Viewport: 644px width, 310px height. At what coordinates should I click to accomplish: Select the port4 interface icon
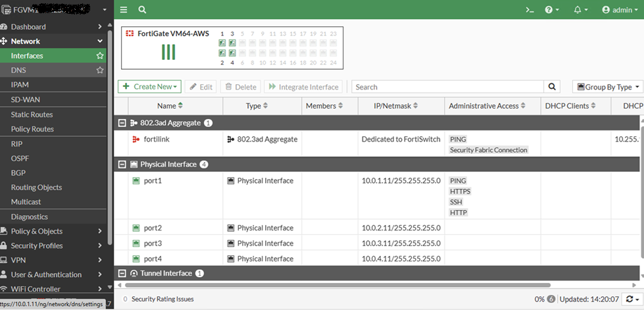pyautogui.click(x=136, y=259)
